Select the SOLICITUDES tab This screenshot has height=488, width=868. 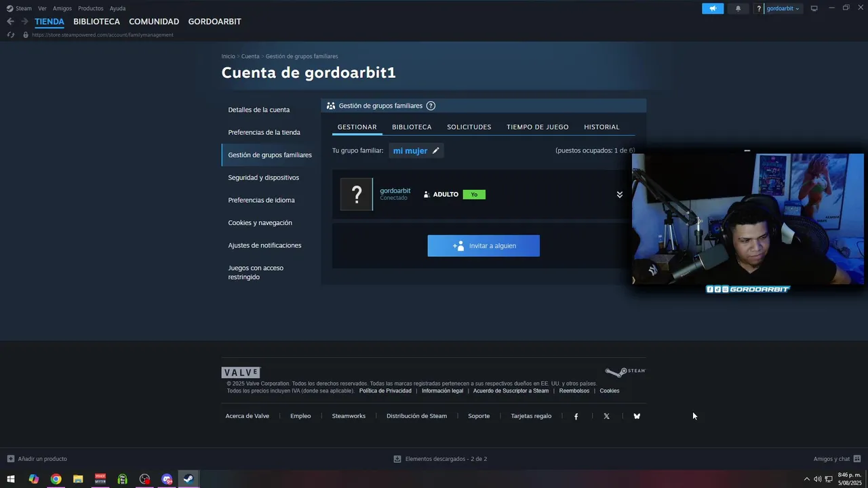pyautogui.click(x=469, y=127)
